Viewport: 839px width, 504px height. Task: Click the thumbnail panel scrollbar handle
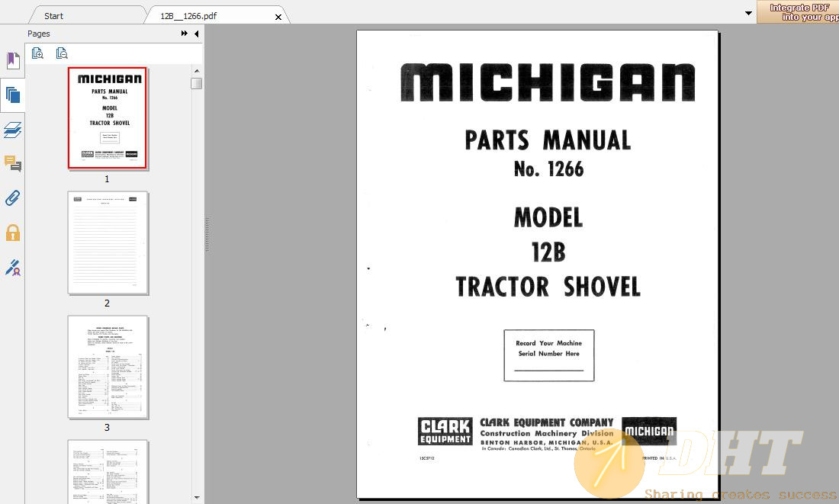pyautogui.click(x=196, y=83)
